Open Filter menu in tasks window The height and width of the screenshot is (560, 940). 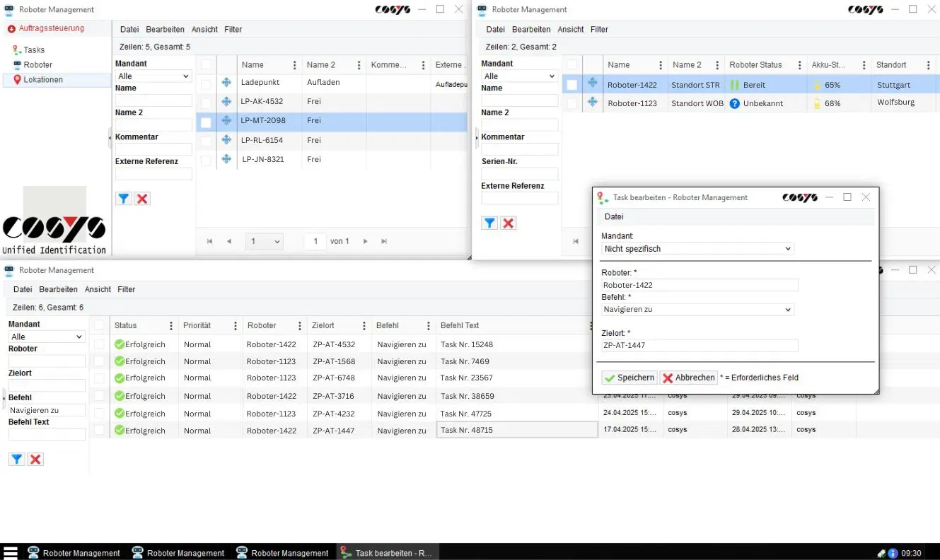click(x=127, y=290)
